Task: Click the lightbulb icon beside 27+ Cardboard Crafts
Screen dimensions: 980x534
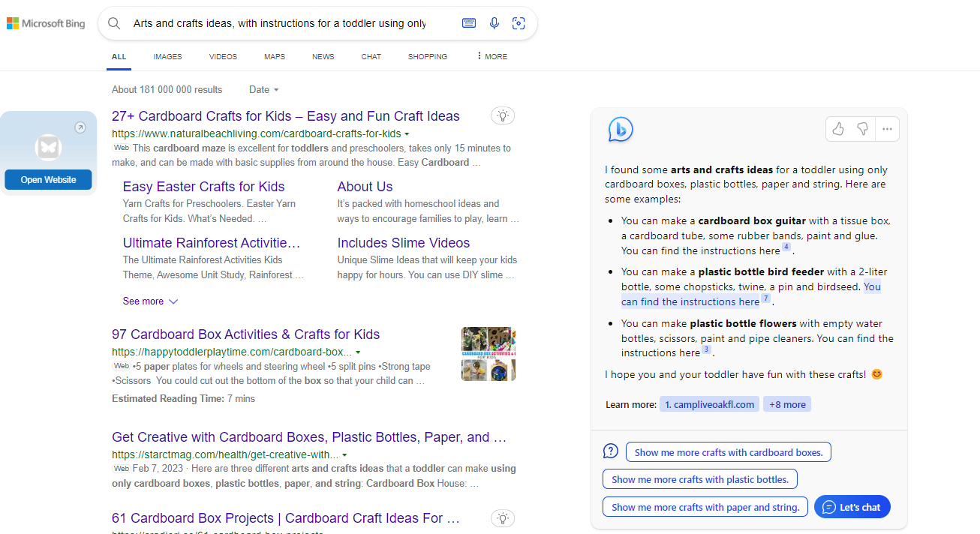Action: point(503,115)
